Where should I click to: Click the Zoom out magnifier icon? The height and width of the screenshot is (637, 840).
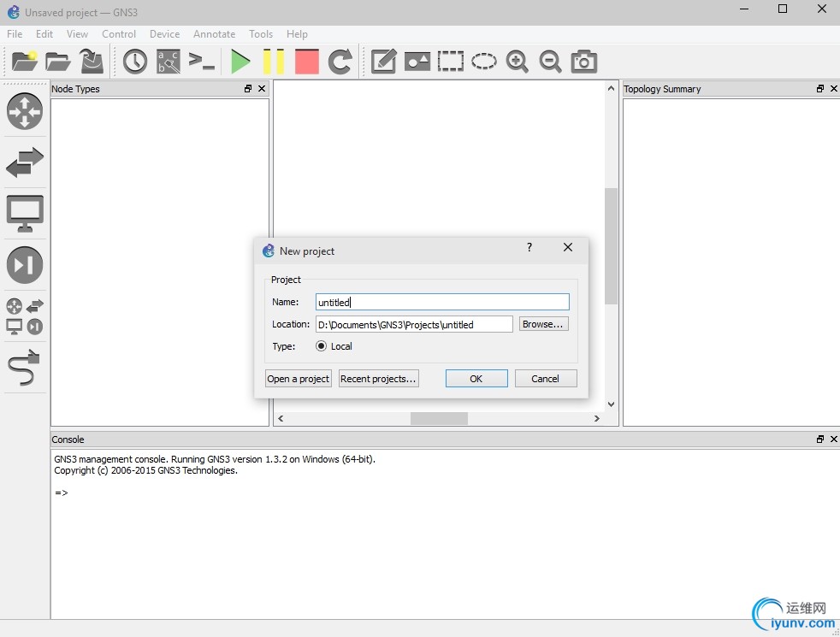coord(550,62)
